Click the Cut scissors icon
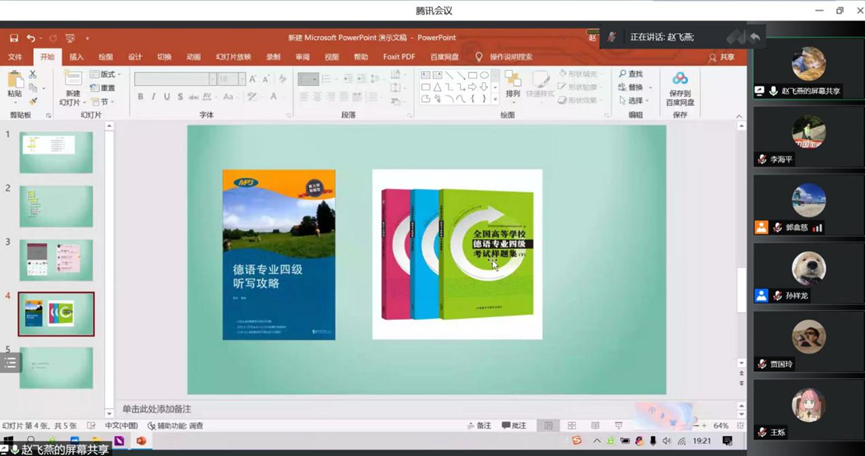 point(33,74)
